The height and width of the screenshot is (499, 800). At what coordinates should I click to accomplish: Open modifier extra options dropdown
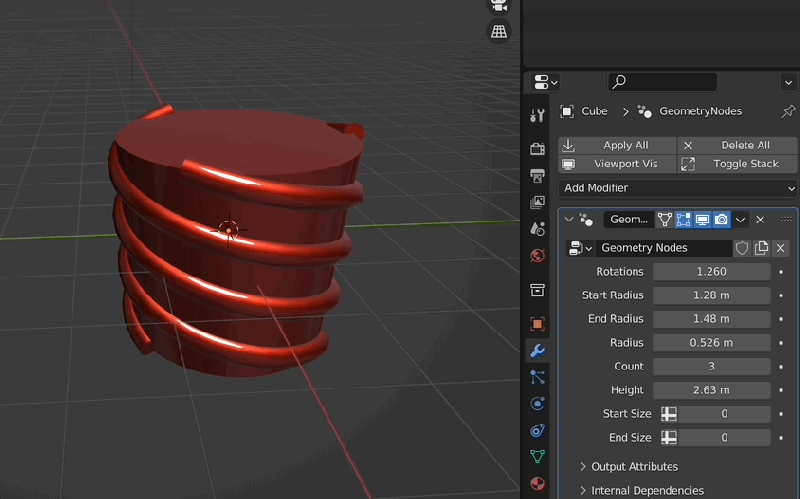(740, 220)
